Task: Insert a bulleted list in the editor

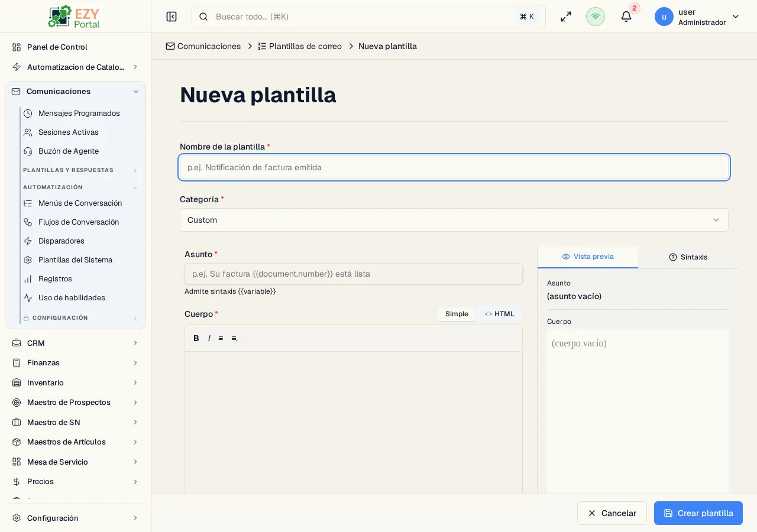Action: coord(221,338)
